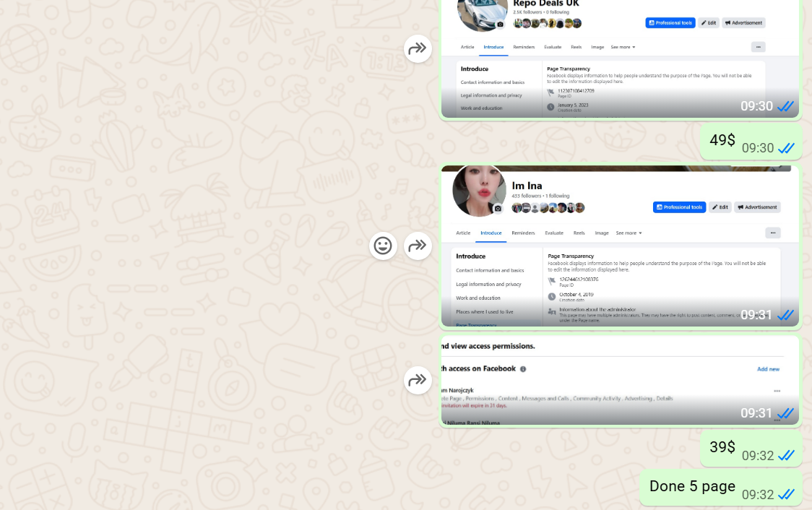This screenshot has width=812, height=510.
Task: Forward the Im Ina screenshot message
Action: click(418, 246)
